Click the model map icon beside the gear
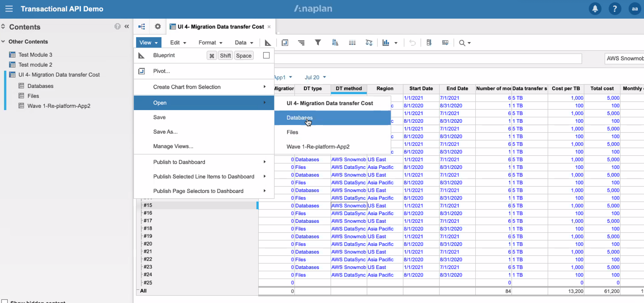The image size is (644, 303). 141,26
